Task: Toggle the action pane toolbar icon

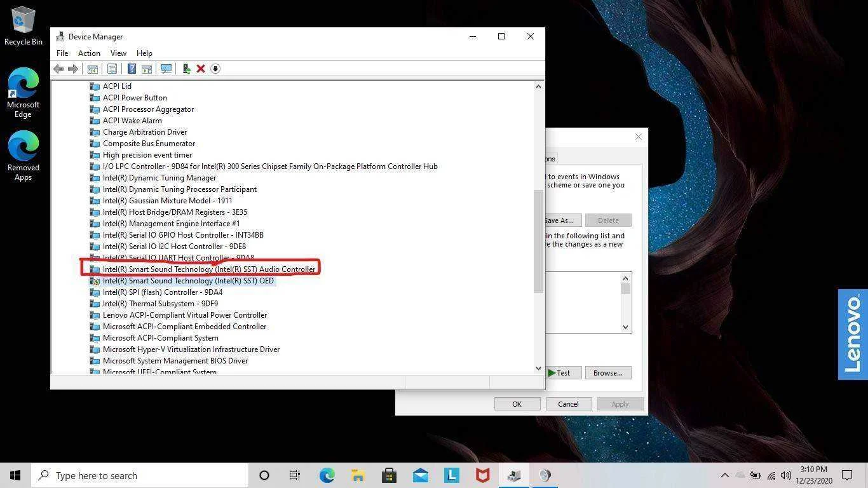Action: (x=146, y=69)
